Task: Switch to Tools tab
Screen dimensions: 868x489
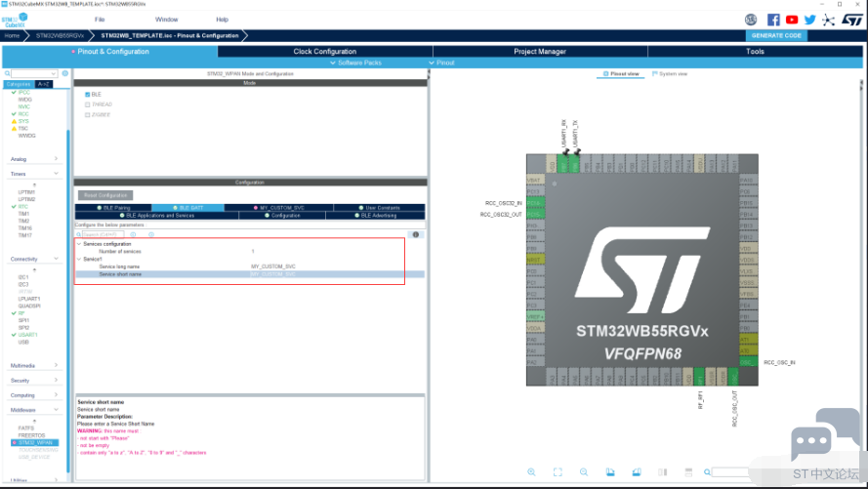Action: [x=755, y=52]
